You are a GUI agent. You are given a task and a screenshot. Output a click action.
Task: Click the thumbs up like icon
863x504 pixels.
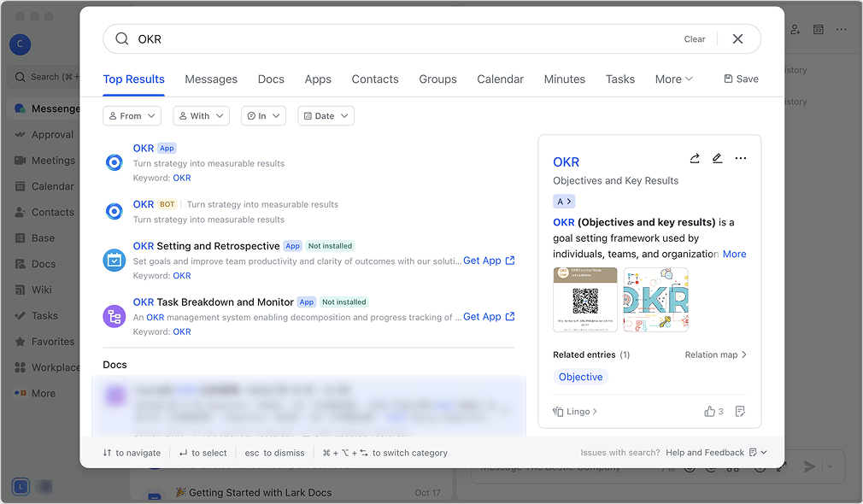(709, 412)
